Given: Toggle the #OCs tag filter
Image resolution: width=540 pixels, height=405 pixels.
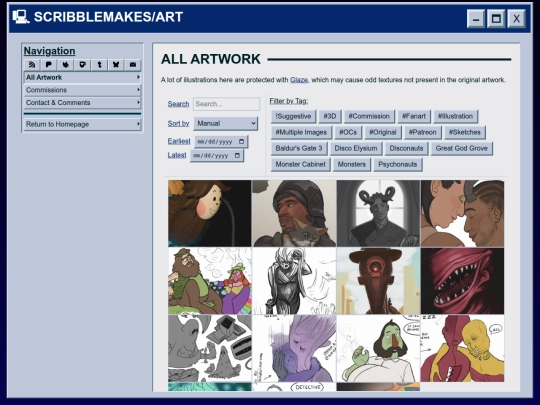Looking at the screenshot, I should (x=348, y=133).
